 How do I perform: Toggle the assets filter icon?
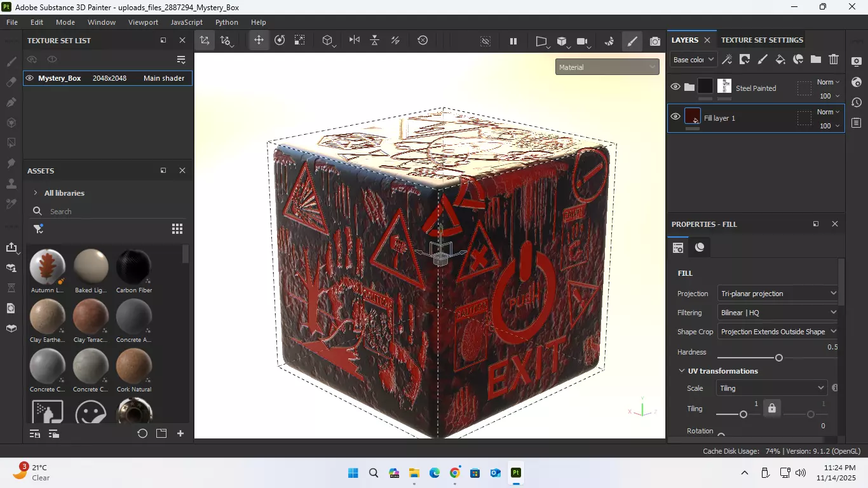pyautogui.click(x=38, y=229)
